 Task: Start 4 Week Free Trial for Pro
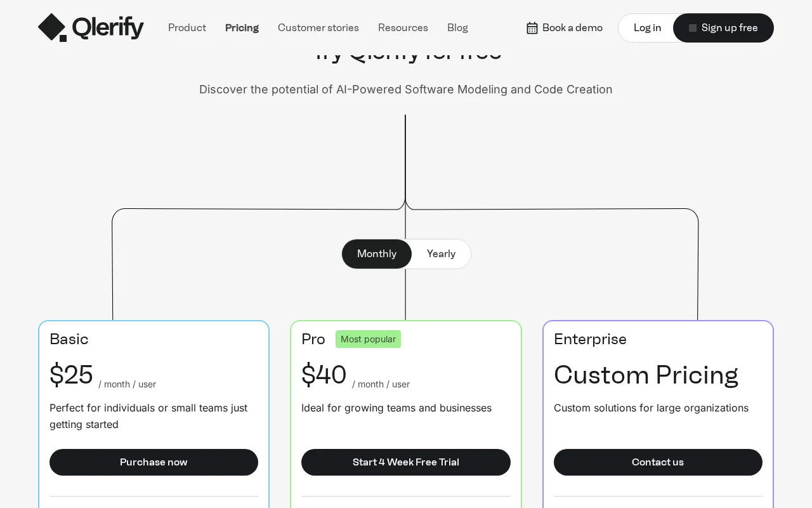tap(406, 462)
